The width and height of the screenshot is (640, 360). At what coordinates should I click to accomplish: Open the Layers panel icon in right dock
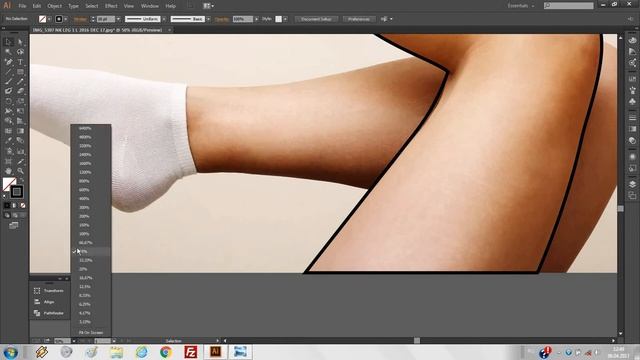tap(632, 184)
